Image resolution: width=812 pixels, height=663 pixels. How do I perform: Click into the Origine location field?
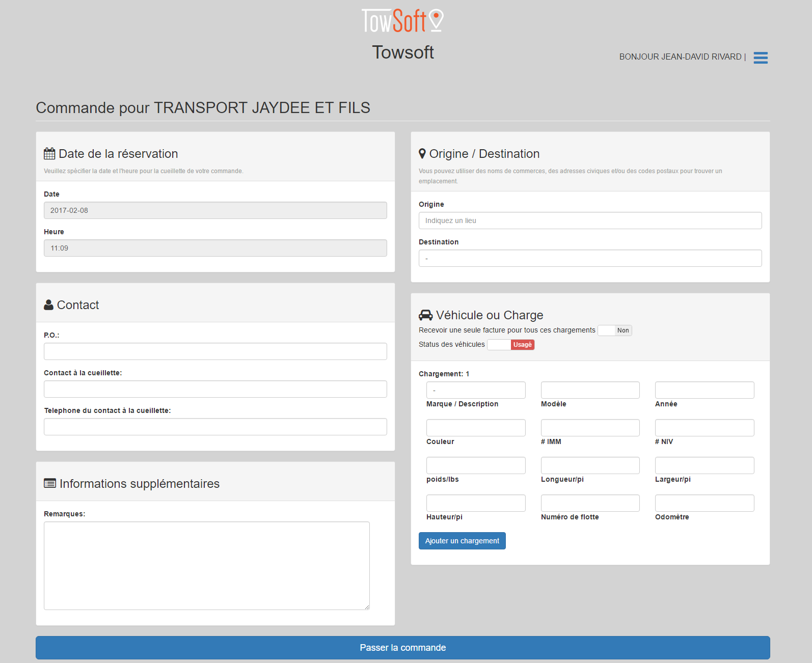(590, 220)
